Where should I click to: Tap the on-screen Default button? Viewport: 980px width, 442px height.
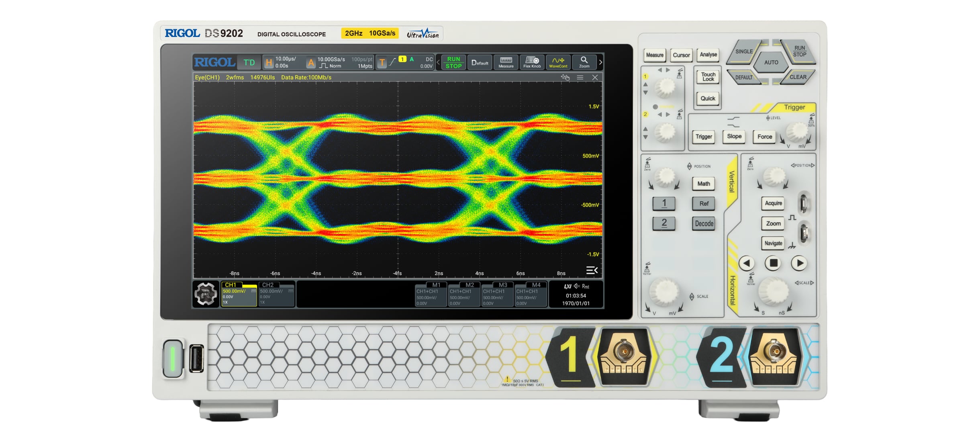pyautogui.click(x=480, y=62)
